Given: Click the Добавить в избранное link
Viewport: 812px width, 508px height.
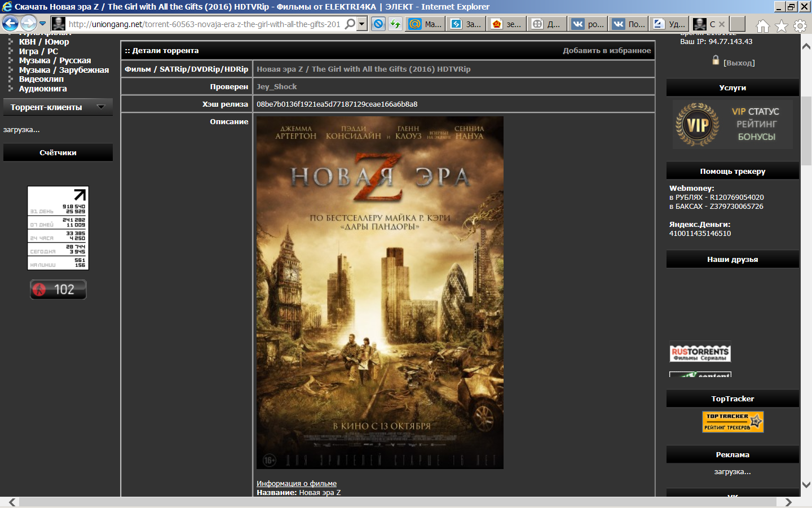Looking at the screenshot, I should (x=606, y=50).
